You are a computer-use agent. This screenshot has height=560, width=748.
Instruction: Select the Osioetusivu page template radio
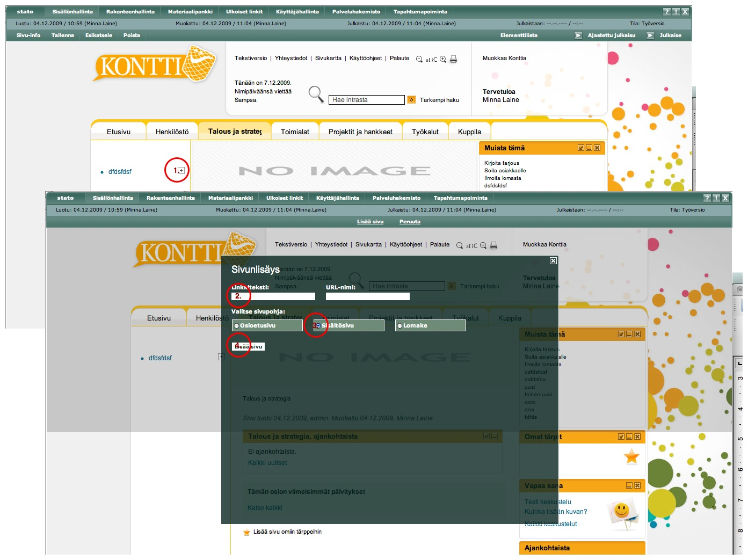(236, 326)
